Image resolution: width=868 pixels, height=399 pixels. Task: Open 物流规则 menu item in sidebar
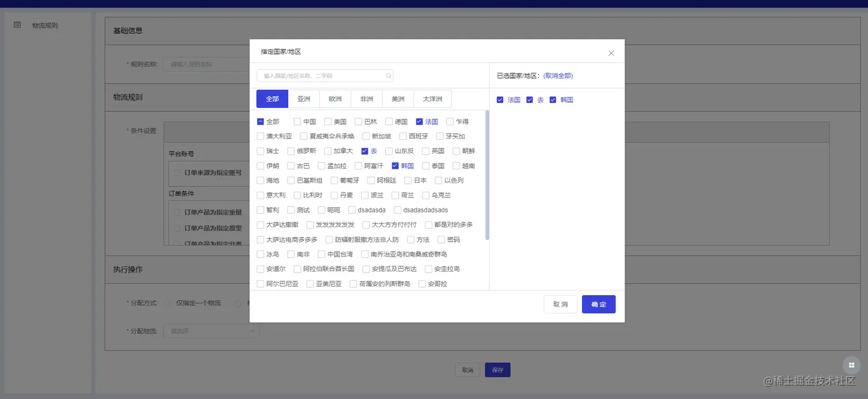45,25
